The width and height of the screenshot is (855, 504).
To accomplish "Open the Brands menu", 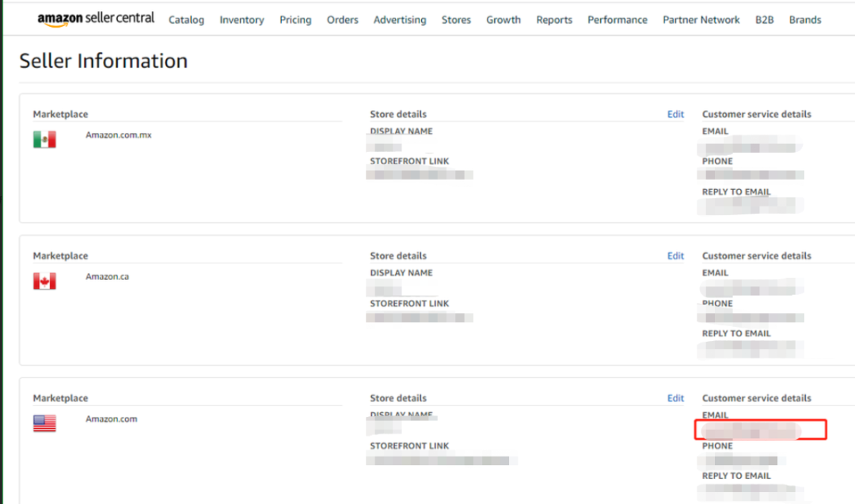I will pos(805,20).
